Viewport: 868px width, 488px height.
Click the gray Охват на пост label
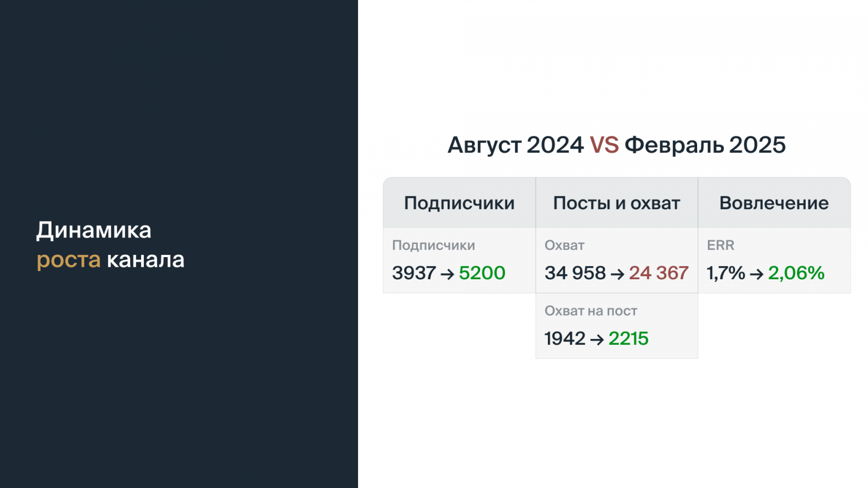coord(591,311)
